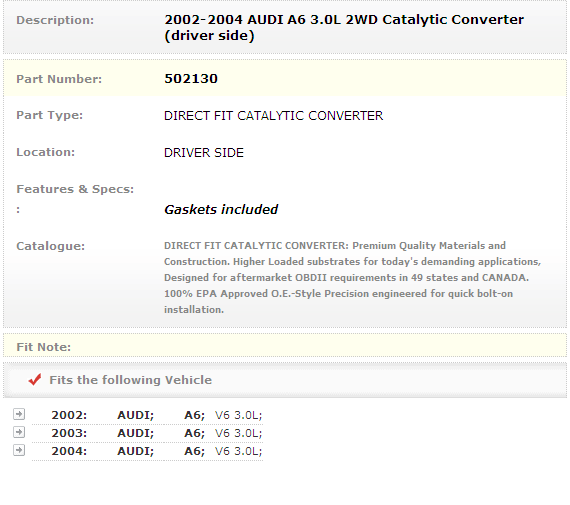
Task: Click the arrow icon beside 2004 row
Action: pos(19,450)
